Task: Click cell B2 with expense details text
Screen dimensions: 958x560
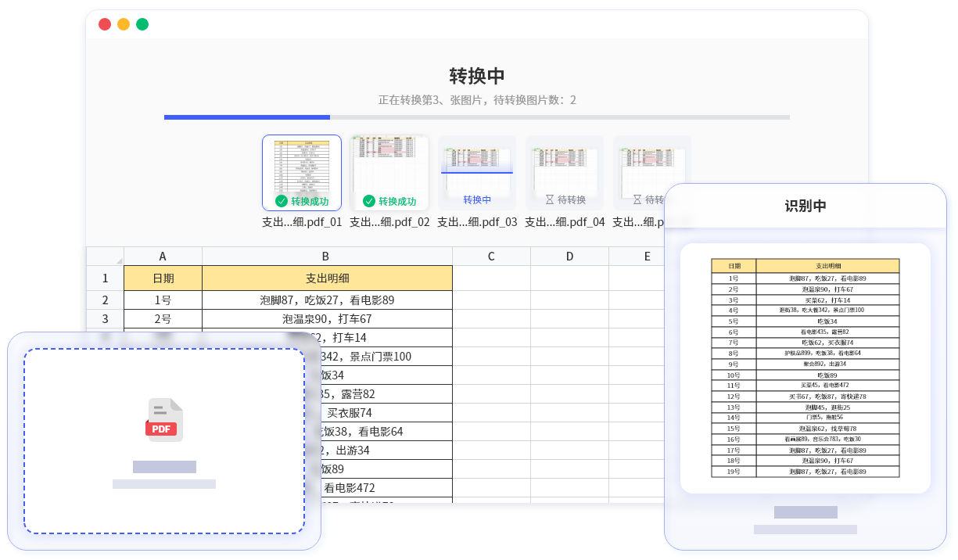Action: (325, 300)
